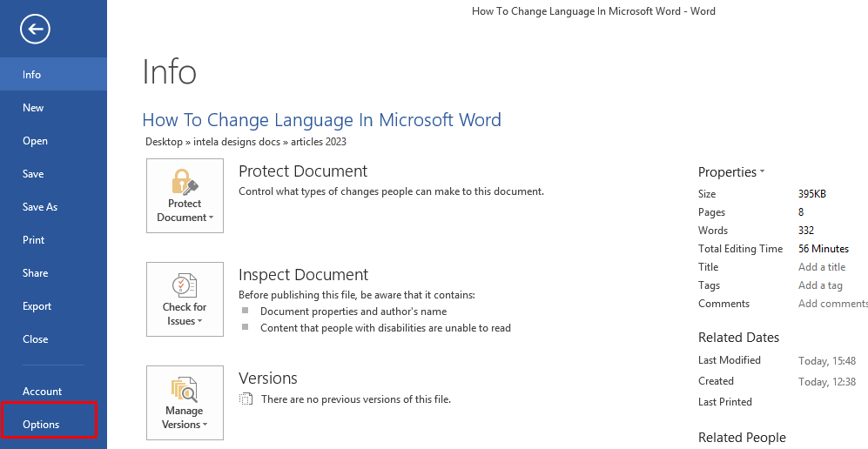868x449 pixels.
Task: Click the Inspect Document heading
Action: pos(303,275)
